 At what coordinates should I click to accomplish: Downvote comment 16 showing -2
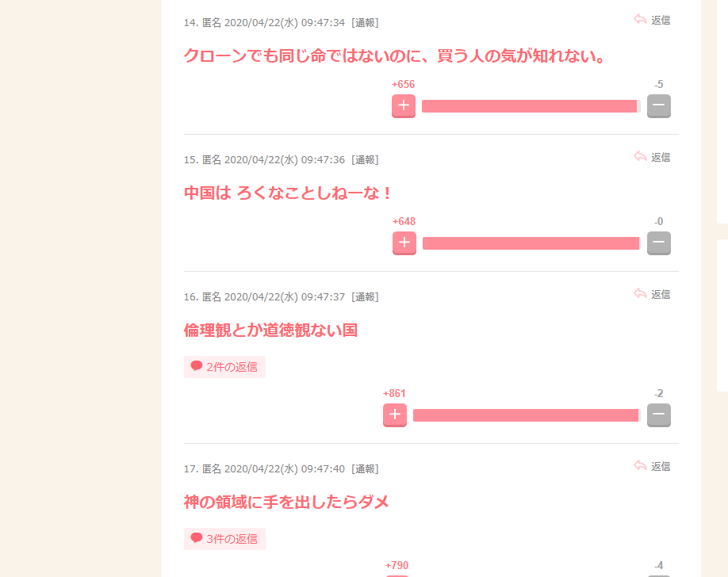click(659, 415)
